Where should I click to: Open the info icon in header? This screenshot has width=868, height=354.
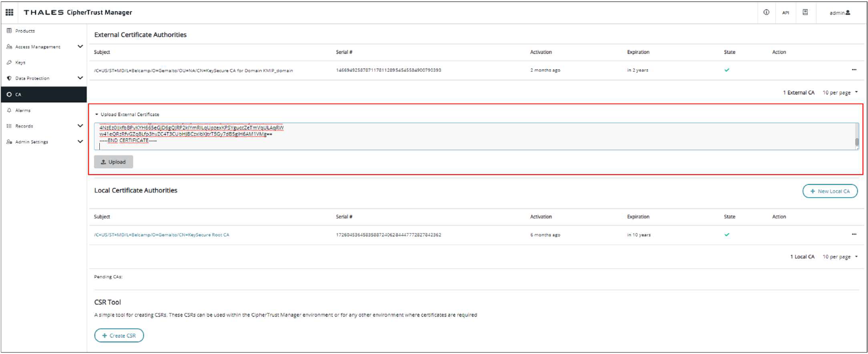coord(766,12)
